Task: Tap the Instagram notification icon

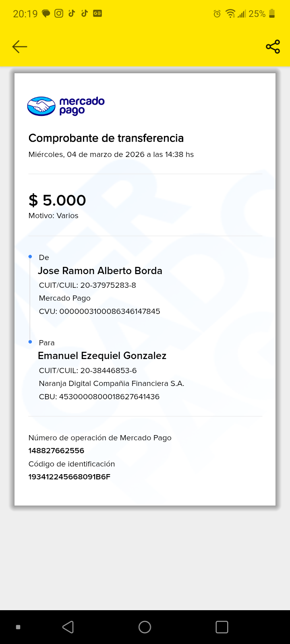Action: (59, 13)
